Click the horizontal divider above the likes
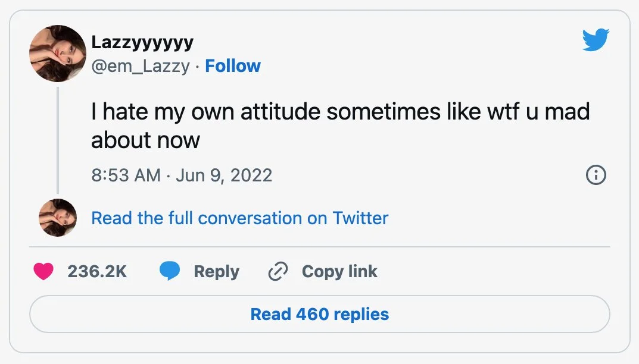This screenshot has height=364, width=639. (319, 246)
